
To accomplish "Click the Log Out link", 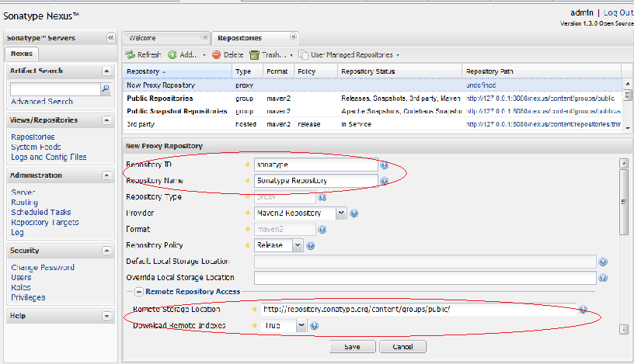I will (x=618, y=12).
